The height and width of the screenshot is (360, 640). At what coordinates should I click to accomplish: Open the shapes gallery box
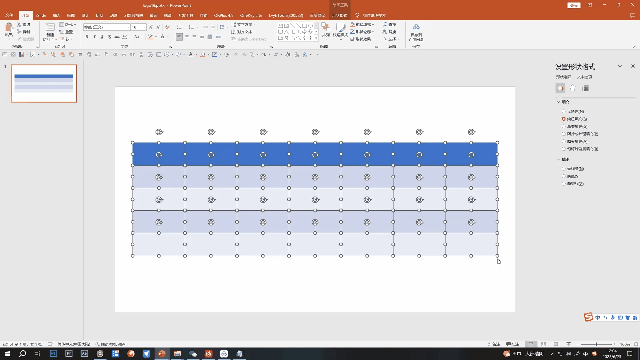[297, 31]
